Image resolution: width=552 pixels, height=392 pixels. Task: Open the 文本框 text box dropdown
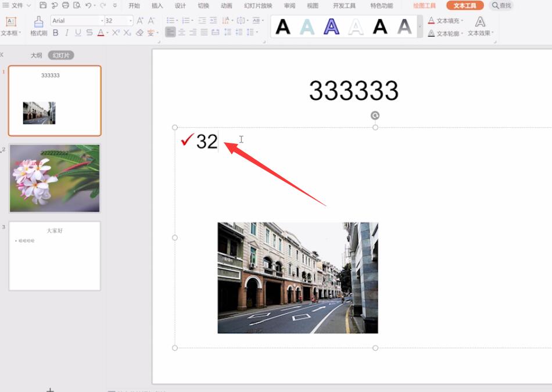click(x=11, y=33)
